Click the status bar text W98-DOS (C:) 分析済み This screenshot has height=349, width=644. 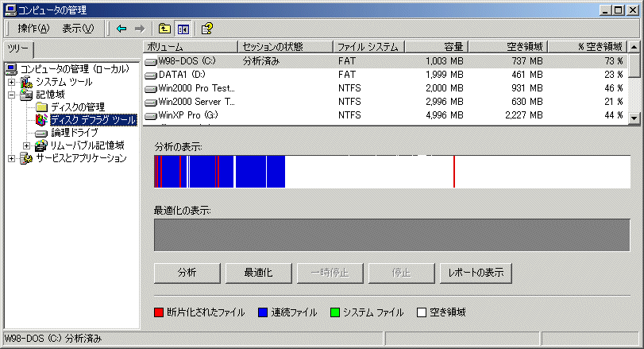point(53,339)
